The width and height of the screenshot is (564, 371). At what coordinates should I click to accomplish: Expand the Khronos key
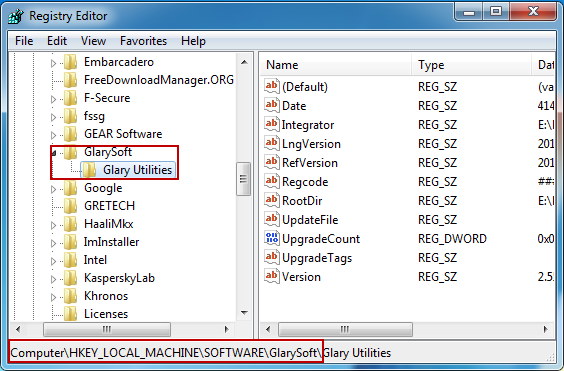[x=54, y=297]
